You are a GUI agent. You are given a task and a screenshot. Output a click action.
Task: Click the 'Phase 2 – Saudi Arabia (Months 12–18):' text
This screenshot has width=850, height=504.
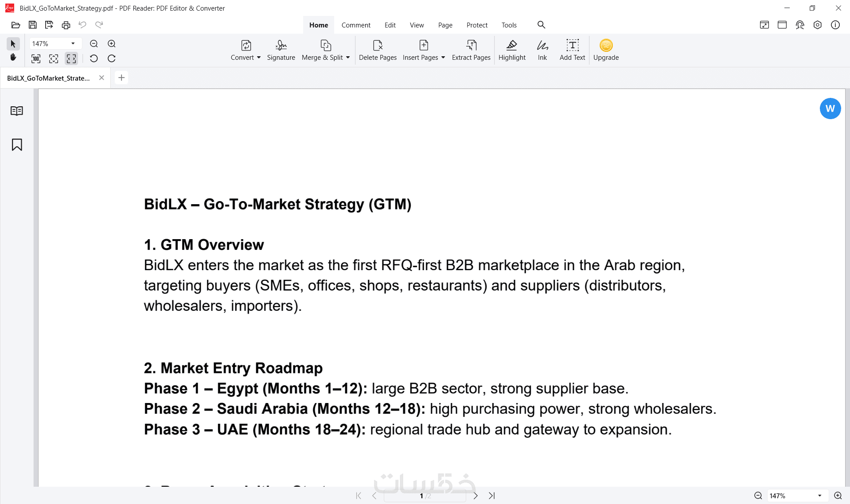click(x=285, y=409)
